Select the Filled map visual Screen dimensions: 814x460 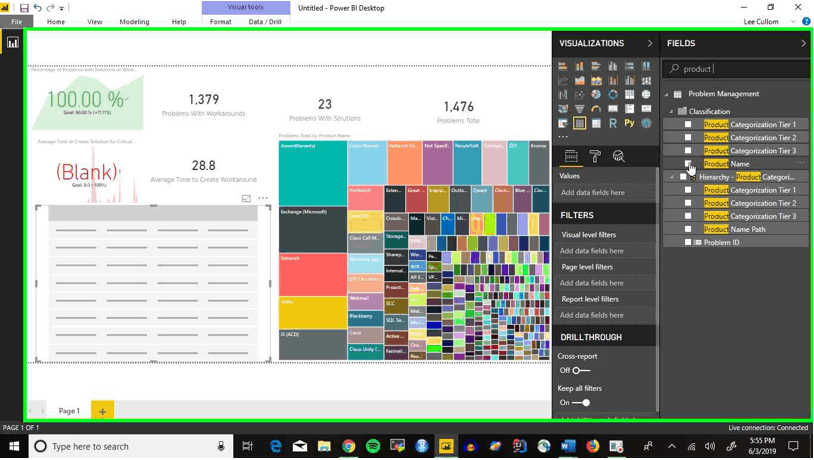pyautogui.click(x=563, y=109)
